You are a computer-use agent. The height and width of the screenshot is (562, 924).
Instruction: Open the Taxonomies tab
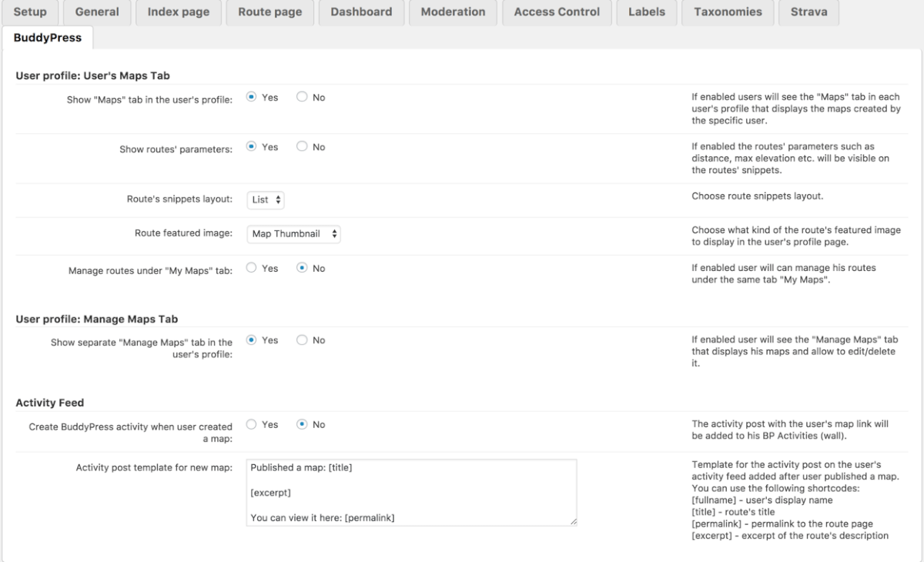[728, 12]
